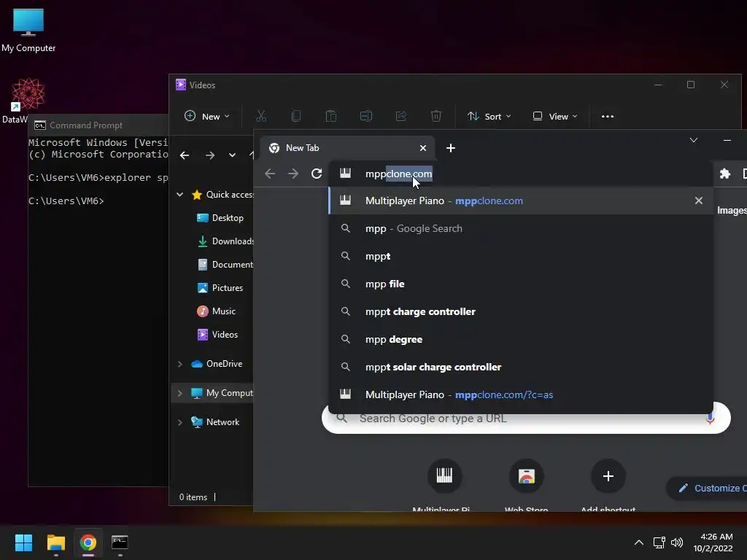Open the New dropdown in Videos window
Image resolution: width=747 pixels, height=560 pixels.
206,116
